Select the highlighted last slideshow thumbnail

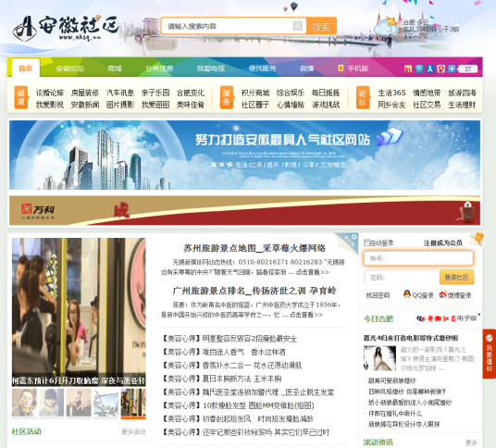coord(133,403)
